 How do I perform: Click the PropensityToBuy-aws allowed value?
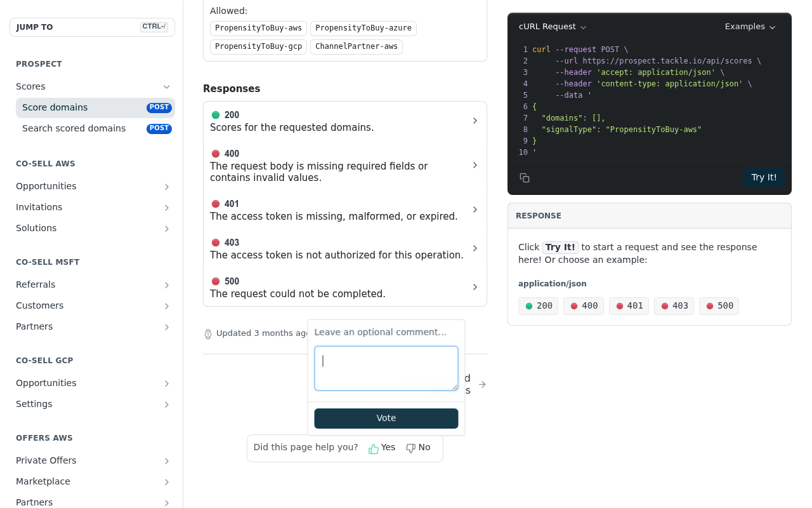coord(258,29)
